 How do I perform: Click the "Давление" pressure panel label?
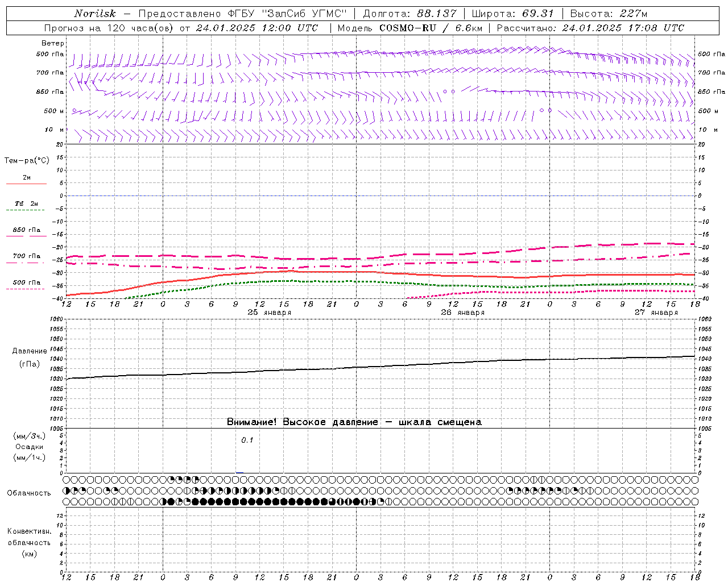(x=30, y=351)
